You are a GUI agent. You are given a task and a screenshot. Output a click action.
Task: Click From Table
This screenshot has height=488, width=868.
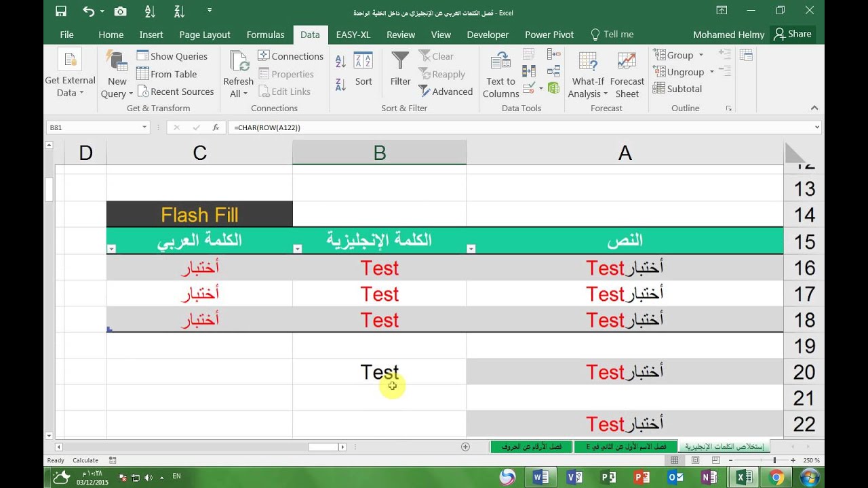coord(167,74)
